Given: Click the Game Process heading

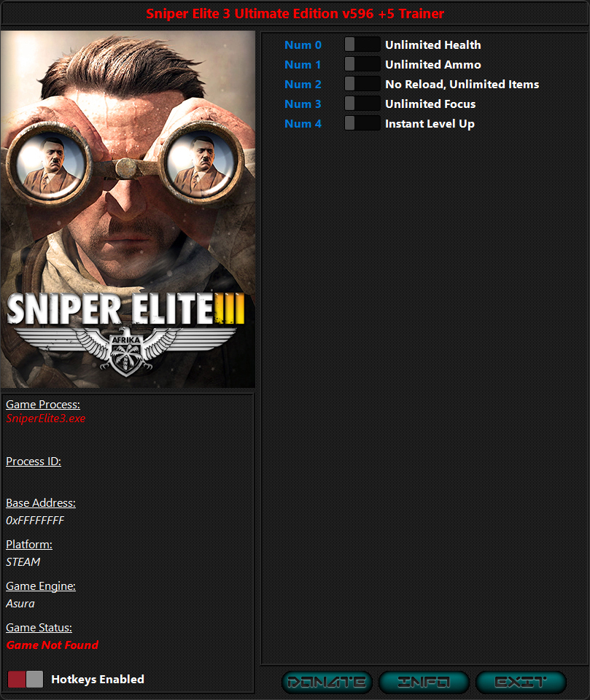Looking at the screenshot, I should [x=43, y=404].
